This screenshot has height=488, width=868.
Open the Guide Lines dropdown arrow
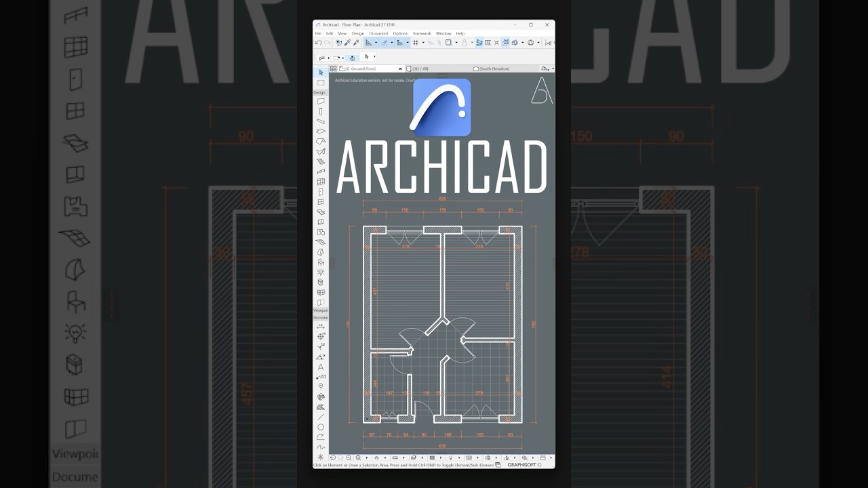(x=376, y=43)
